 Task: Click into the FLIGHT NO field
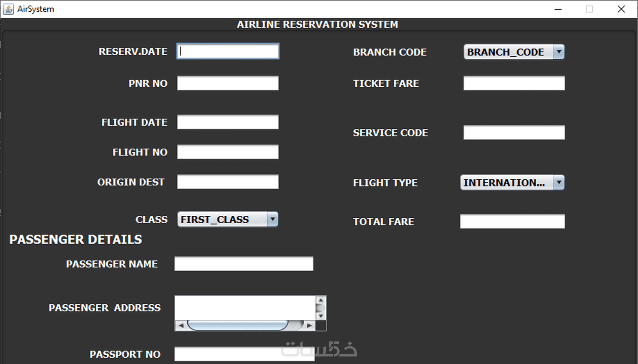228,152
